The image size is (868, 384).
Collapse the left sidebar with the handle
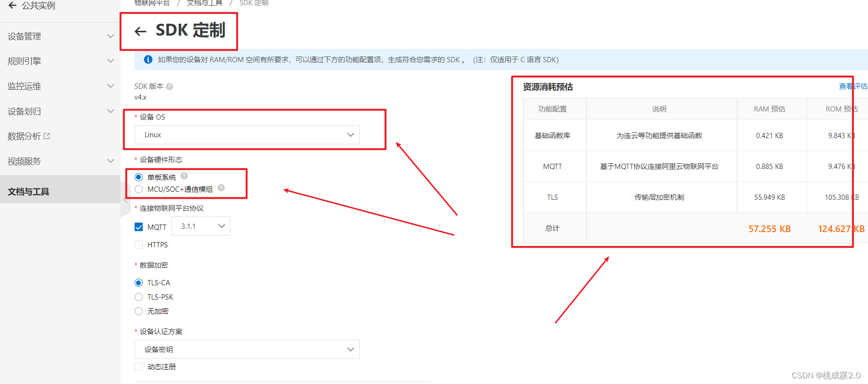(126, 201)
